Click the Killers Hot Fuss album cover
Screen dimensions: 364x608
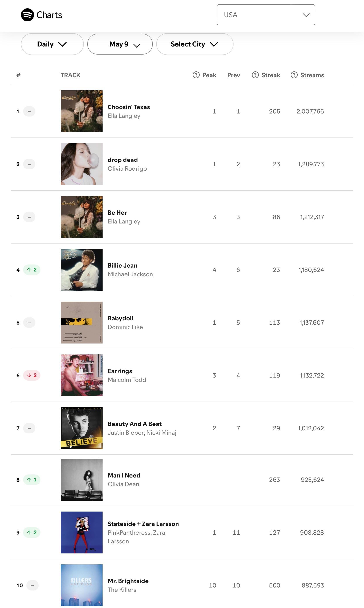(x=82, y=585)
